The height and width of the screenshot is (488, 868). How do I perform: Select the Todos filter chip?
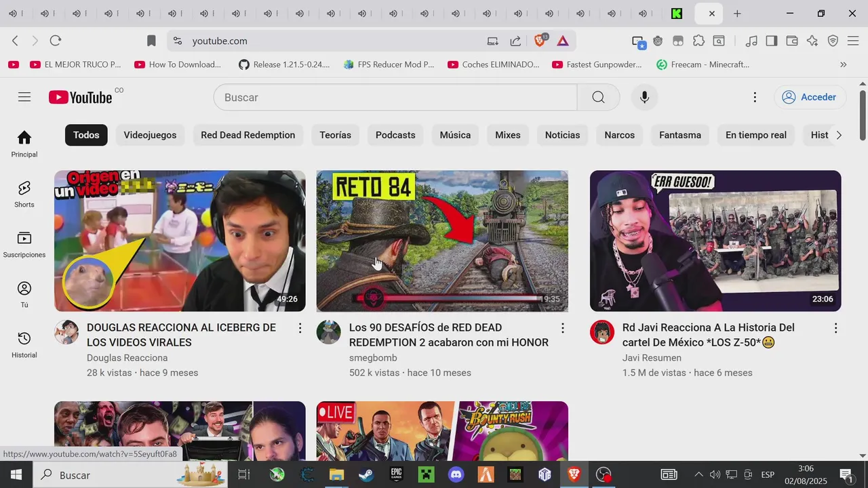(x=86, y=135)
